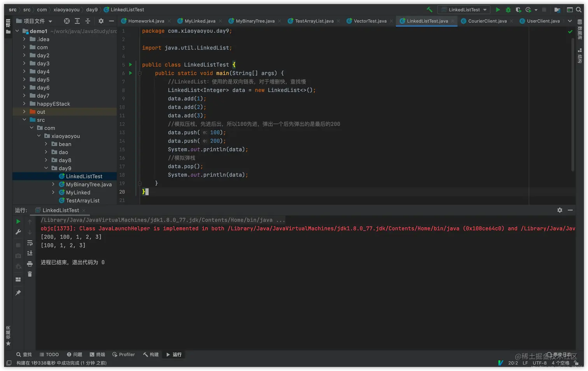Image resolution: width=588 pixels, height=371 pixels.
Task: Collapse the xiaoyaoyou package
Action: [x=39, y=136]
